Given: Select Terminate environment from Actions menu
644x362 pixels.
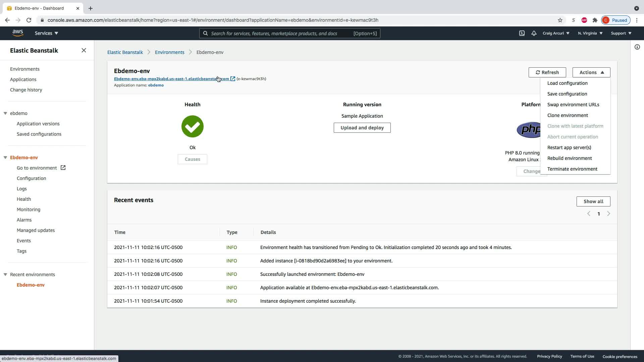Looking at the screenshot, I should coord(572,169).
